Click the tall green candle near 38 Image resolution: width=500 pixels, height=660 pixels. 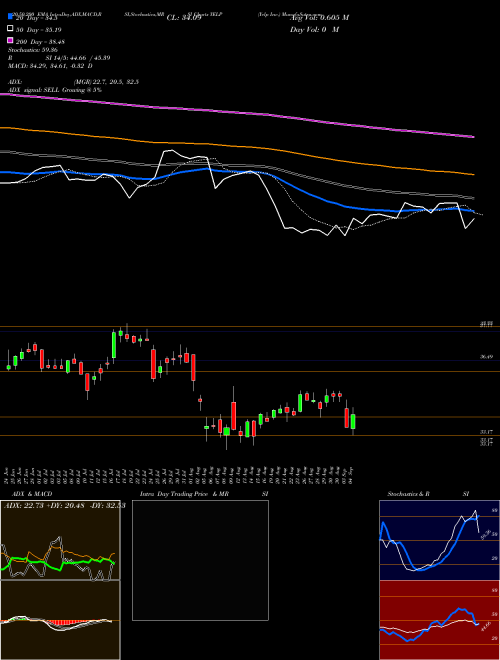[114, 345]
